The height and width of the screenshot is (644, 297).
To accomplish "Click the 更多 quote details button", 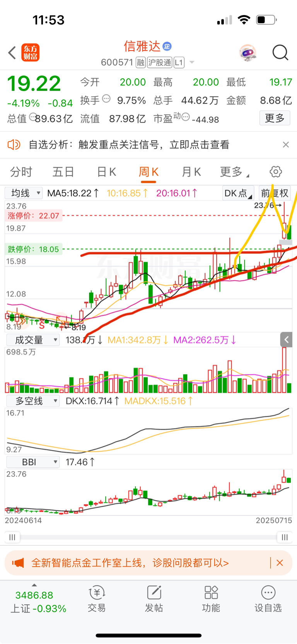I will [275, 118].
